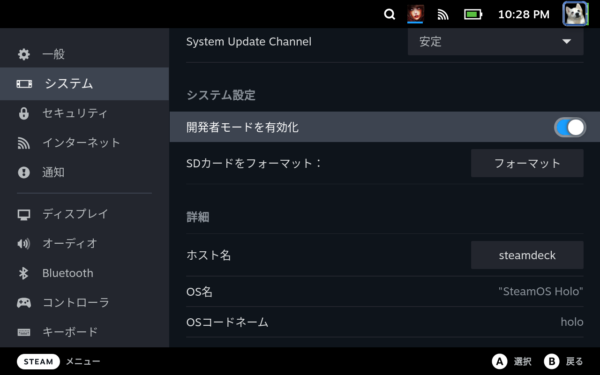Click the alert icon beside 通知
Image resolution: width=600 pixels, height=375 pixels.
24,173
